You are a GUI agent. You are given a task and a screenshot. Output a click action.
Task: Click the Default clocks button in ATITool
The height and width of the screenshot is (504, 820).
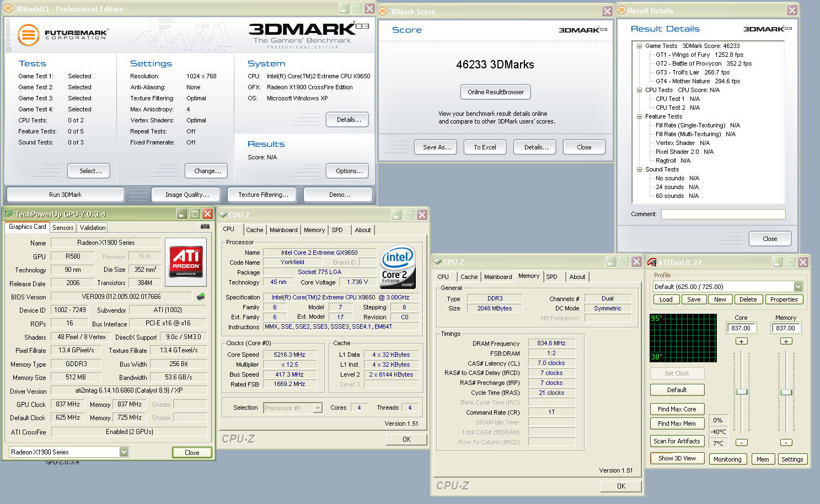(677, 390)
